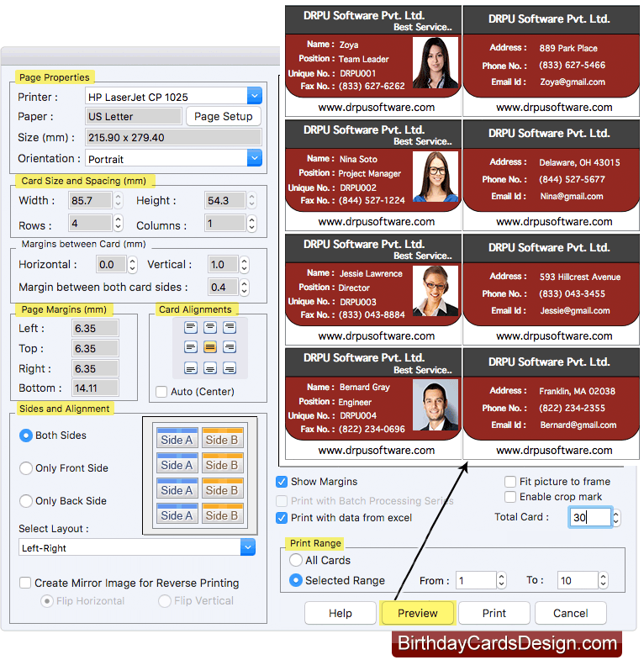
Task: Tick the Enable crop mark checkbox
Action: point(510,497)
